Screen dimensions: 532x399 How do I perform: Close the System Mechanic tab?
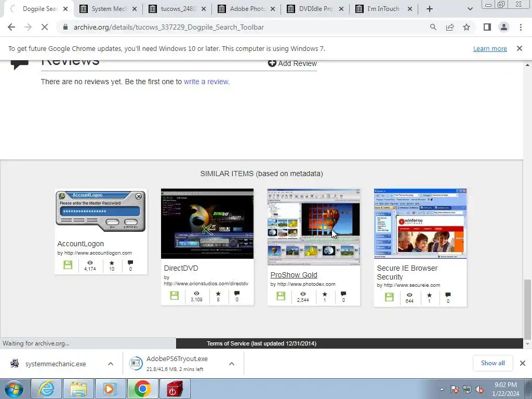[x=135, y=9]
